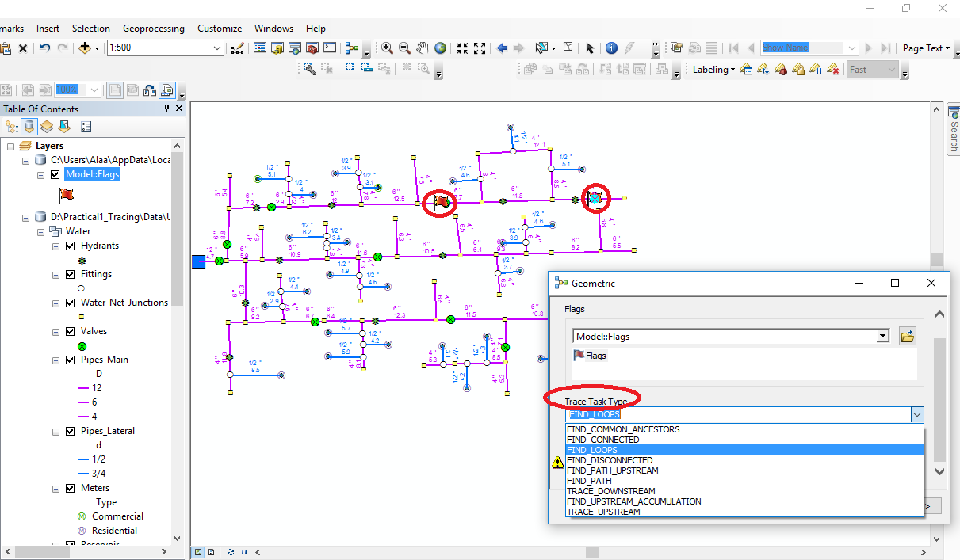Toggle the Water_Net_Junctions layer checkbox

[x=70, y=303]
